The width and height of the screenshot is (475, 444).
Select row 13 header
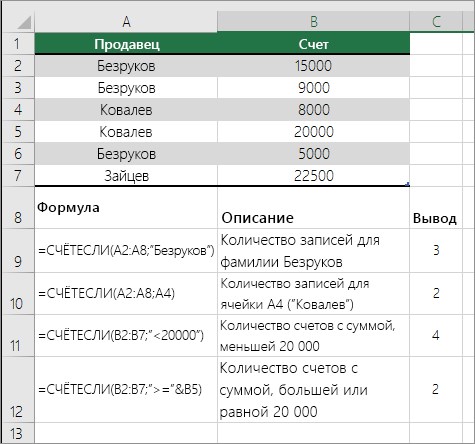point(17,433)
